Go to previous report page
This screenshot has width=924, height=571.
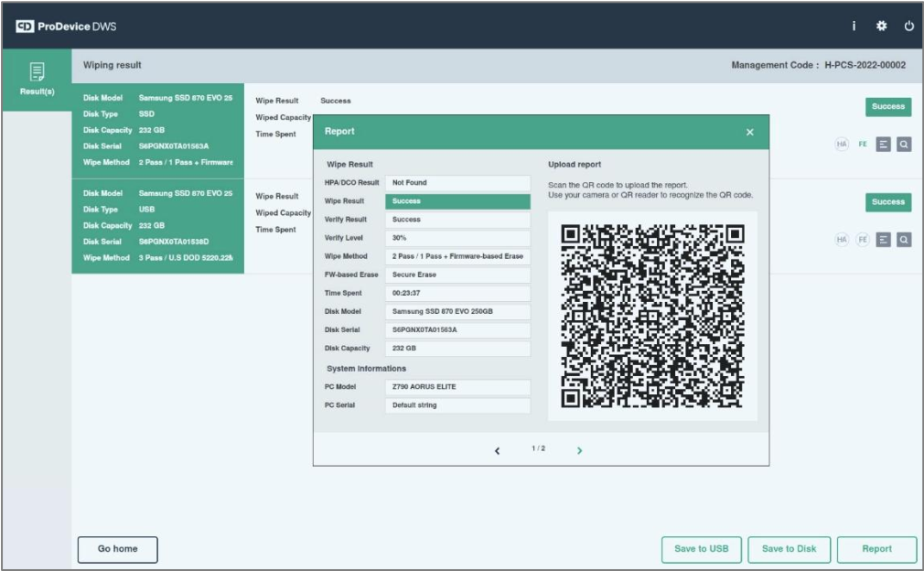click(497, 450)
